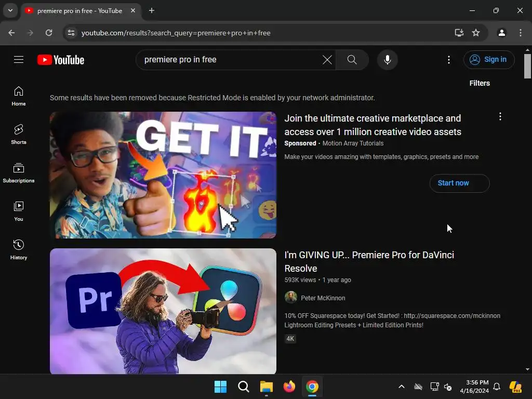Open a new browser tab
This screenshot has height=399, width=532.
[x=152, y=10]
